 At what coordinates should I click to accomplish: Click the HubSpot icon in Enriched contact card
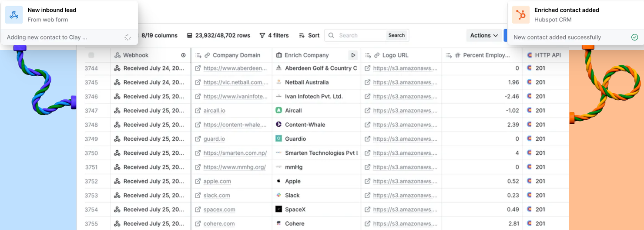click(521, 15)
